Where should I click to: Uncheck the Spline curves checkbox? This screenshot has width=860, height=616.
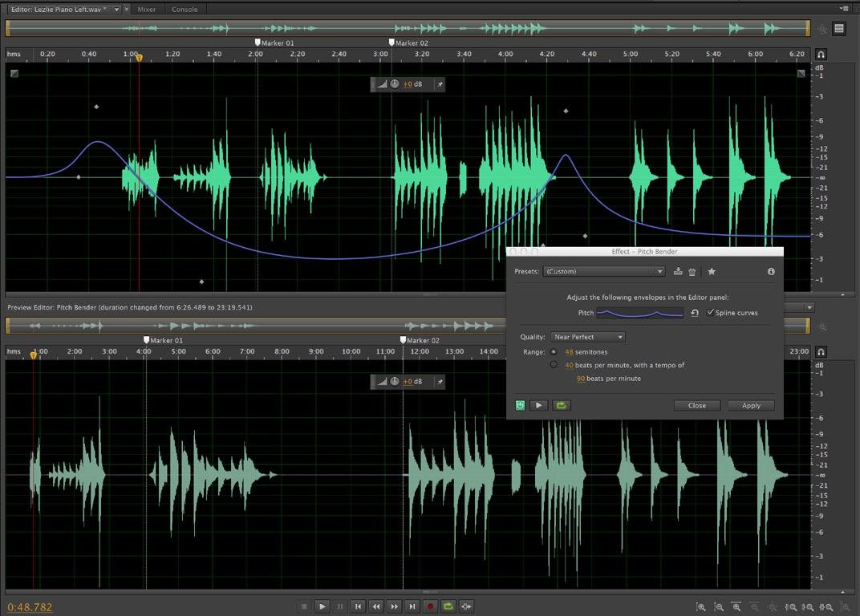[x=710, y=313]
